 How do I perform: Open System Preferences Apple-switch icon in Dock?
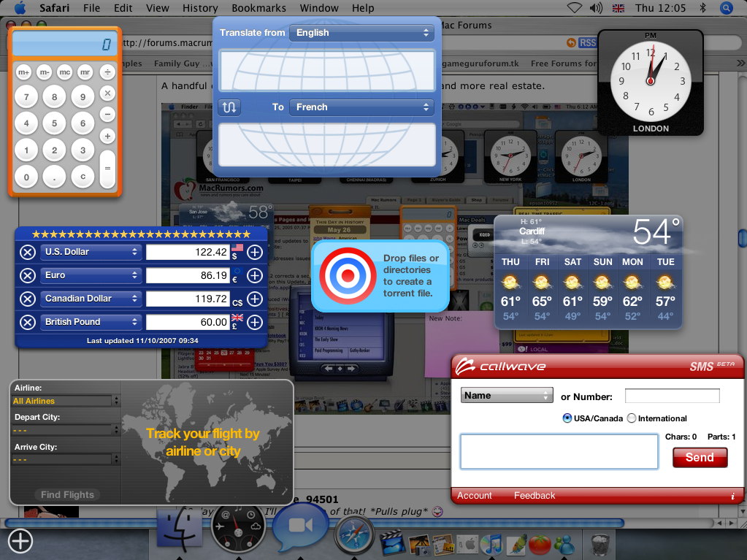tap(467, 544)
